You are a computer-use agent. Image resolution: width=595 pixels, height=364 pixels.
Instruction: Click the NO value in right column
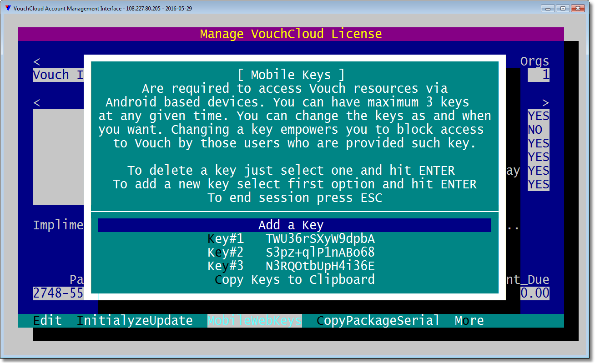click(539, 130)
